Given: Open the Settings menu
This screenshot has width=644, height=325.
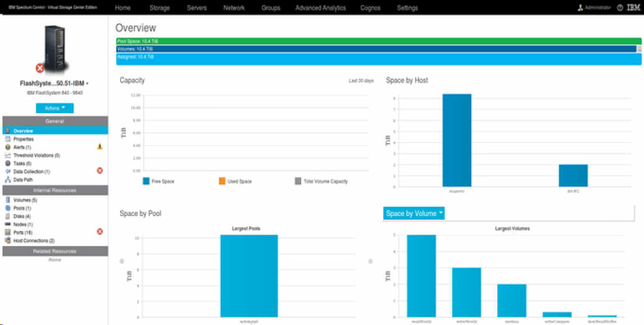Looking at the screenshot, I should [408, 8].
